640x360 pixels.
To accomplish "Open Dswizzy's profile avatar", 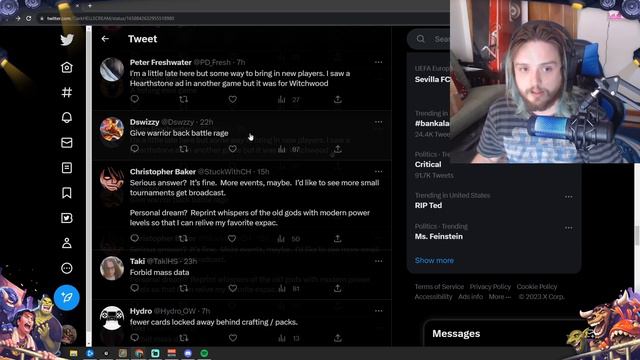I will click(112, 129).
